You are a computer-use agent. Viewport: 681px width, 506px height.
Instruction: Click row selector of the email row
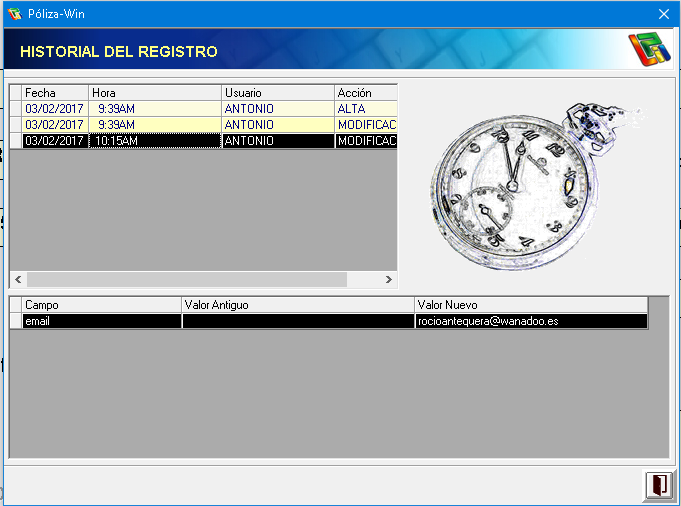[x=16, y=321]
